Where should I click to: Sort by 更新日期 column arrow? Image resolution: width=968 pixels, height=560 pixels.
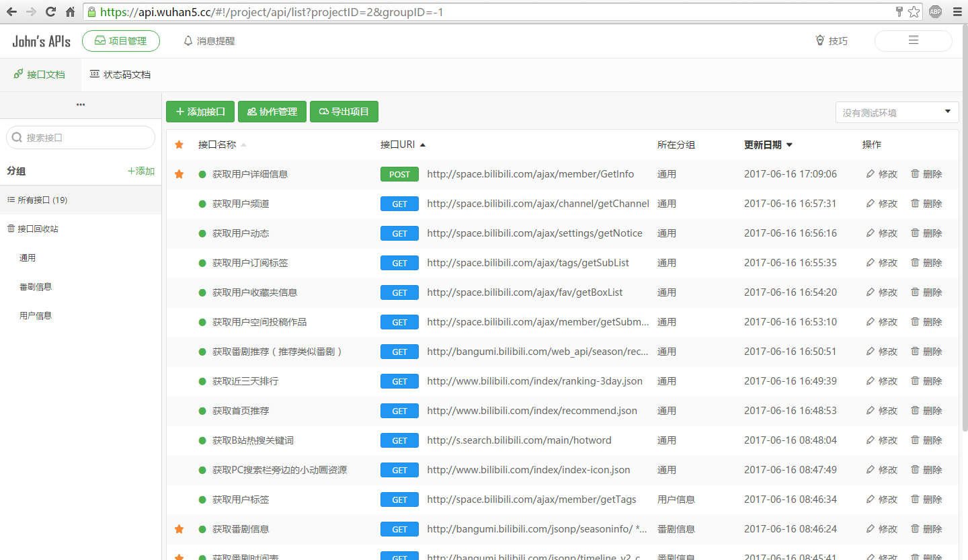pyautogui.click(x=789, y=145)
